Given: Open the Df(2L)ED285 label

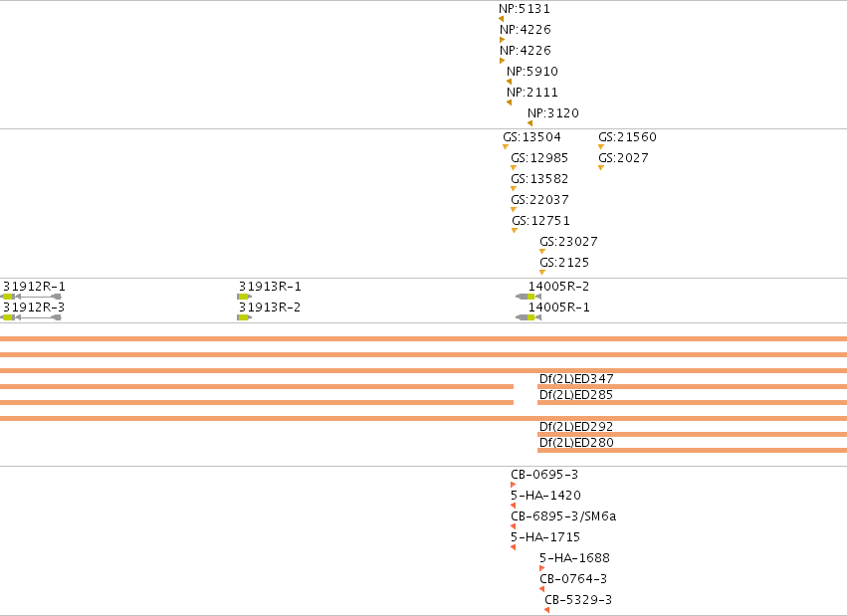Looking at the screenshot, I should (x=576, y=395).
